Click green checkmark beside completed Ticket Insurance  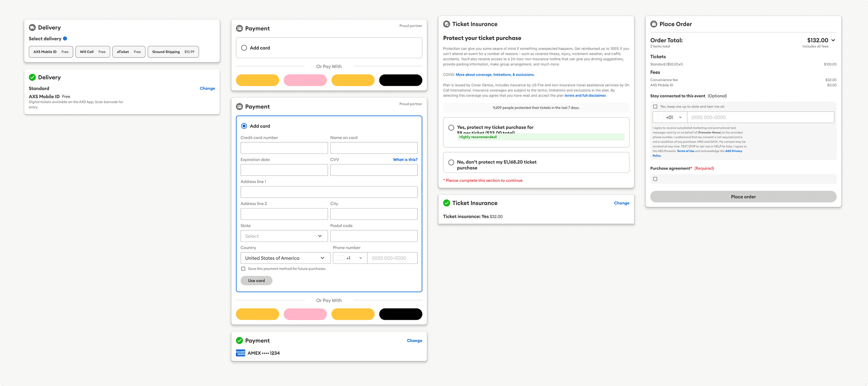pos(446,203)
